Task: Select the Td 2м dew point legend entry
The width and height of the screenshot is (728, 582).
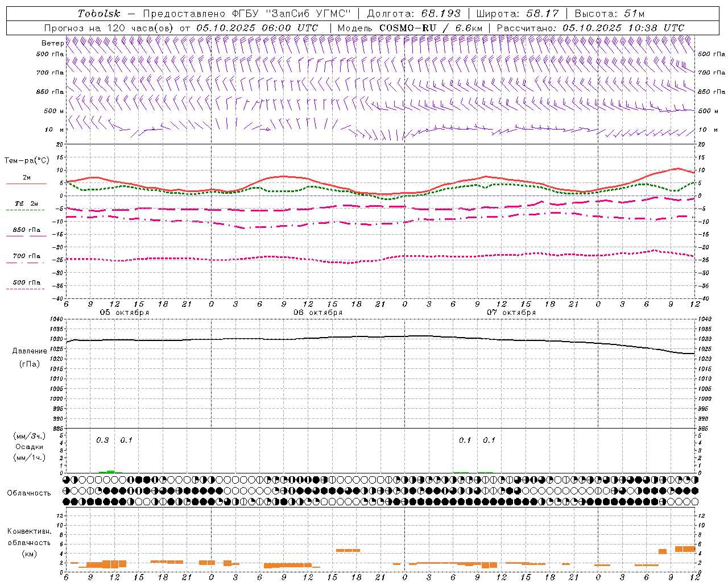Action: (x=26, y=205)
